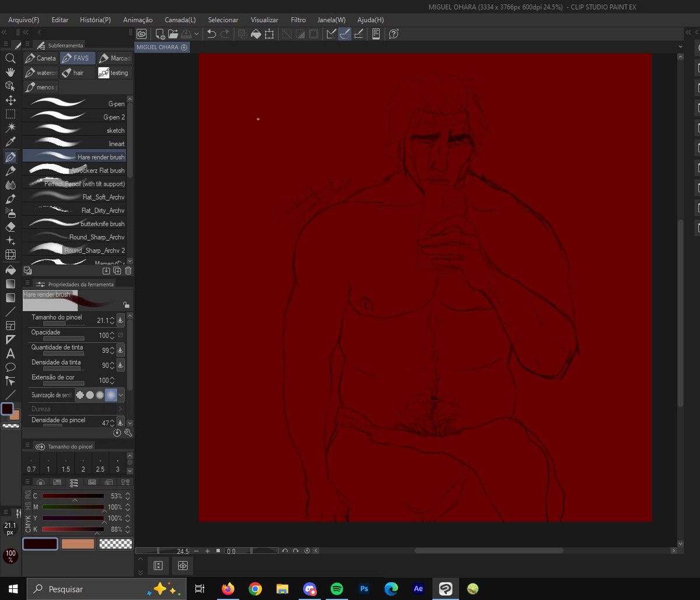Toggle the brush preview lock icon
The height and width of the screenshot is (600, 700).
click(x=127, y=305)
